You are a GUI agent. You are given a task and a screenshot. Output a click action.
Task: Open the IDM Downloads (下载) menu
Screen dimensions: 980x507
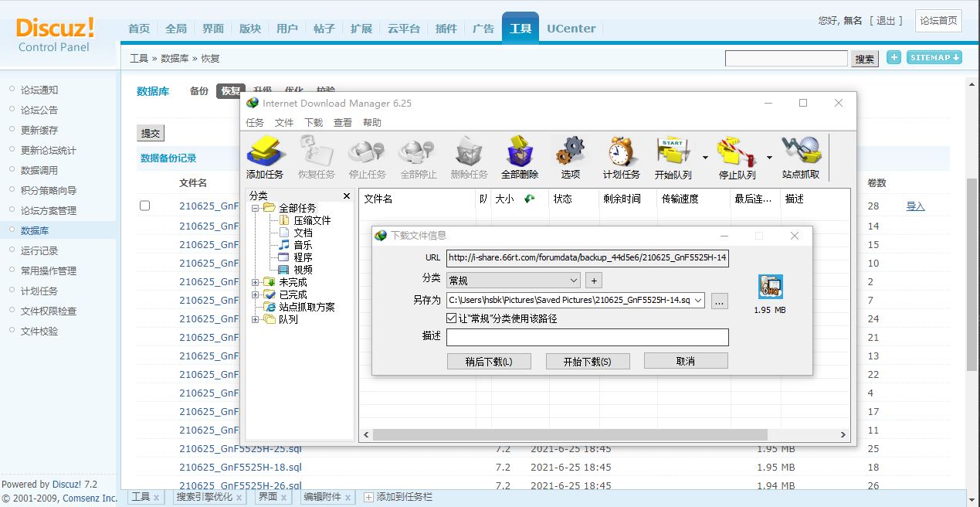click(314, 123)
